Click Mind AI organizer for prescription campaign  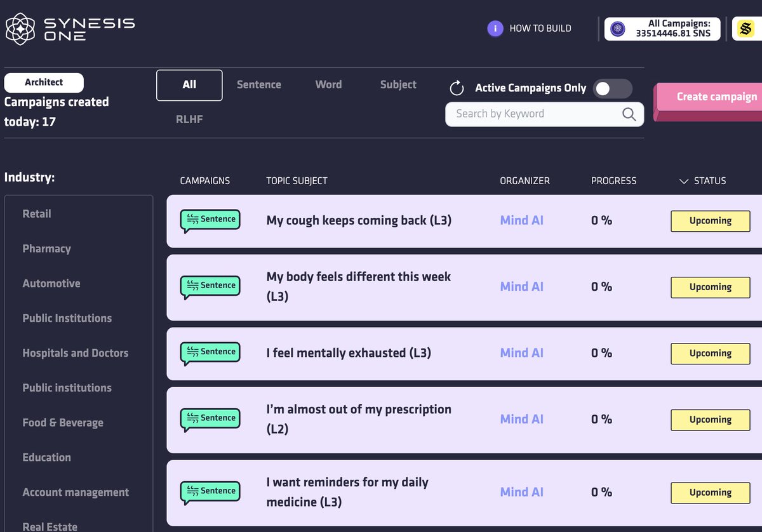[x=522, y=419]
